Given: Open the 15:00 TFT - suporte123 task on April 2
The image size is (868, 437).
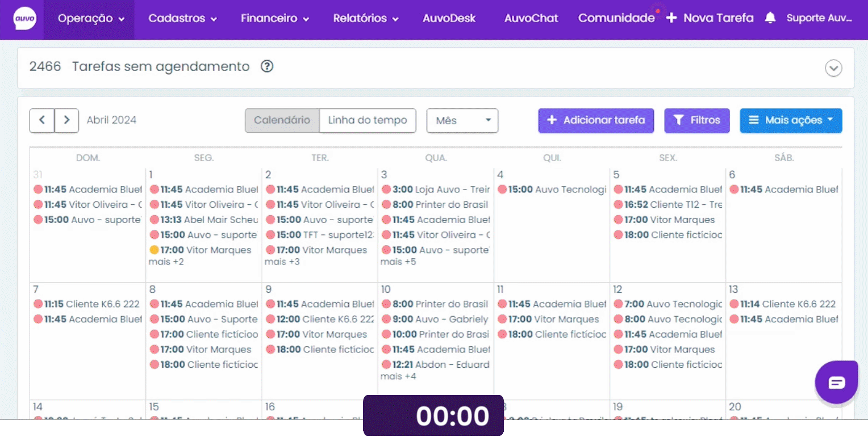Looking at the screenshot, I should point(320,234).
